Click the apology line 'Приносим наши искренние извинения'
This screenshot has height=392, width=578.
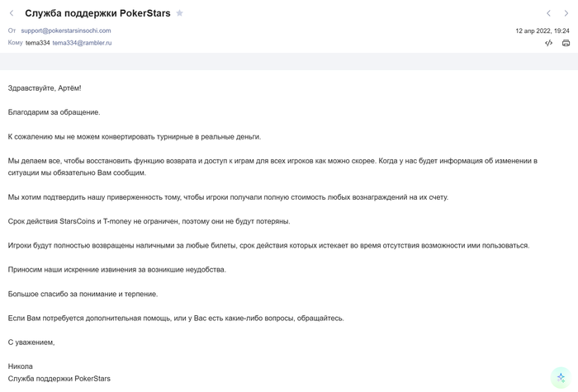pos(116,270)
